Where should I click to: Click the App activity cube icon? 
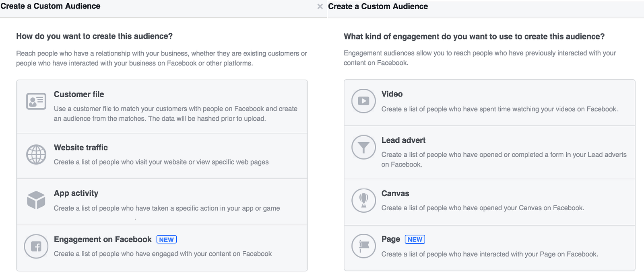[x=36, y=200]
